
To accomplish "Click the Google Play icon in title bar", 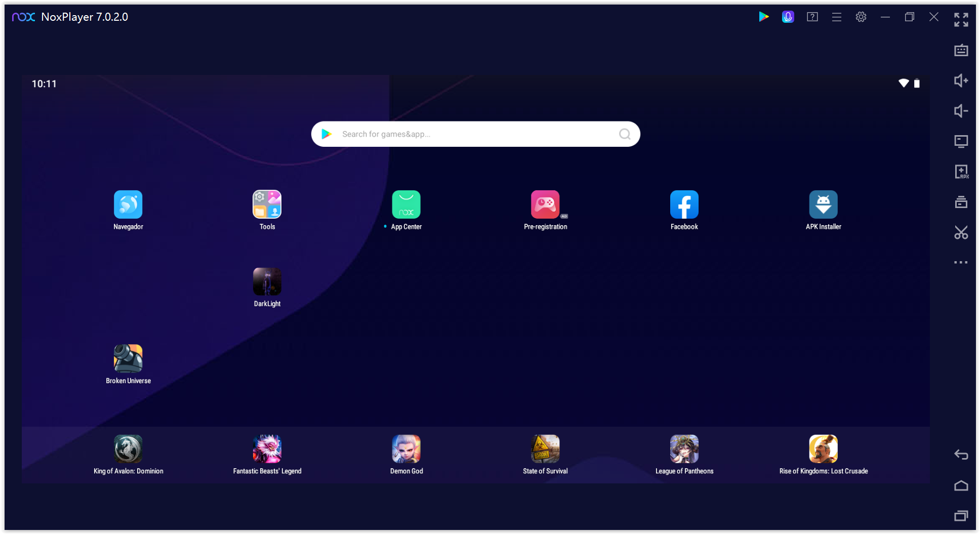I will [x=764, y=17].
